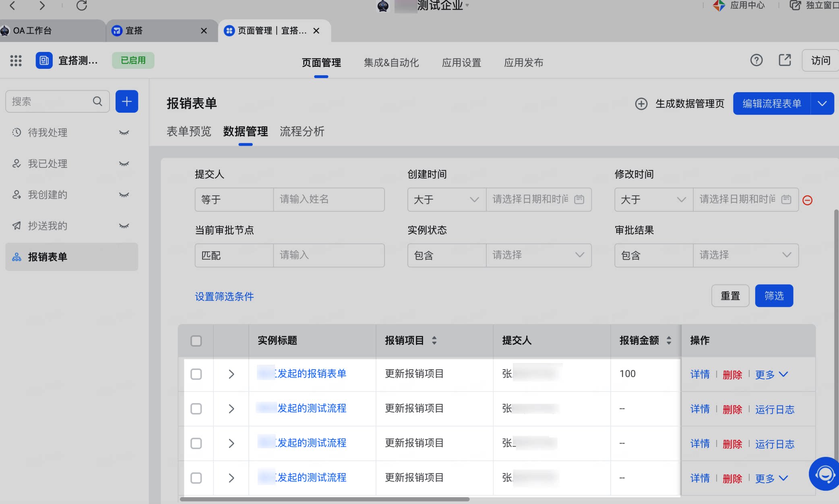Click the browser reload icon
The width and height of the screenshot is (839, 504).
tap(82, 5)
